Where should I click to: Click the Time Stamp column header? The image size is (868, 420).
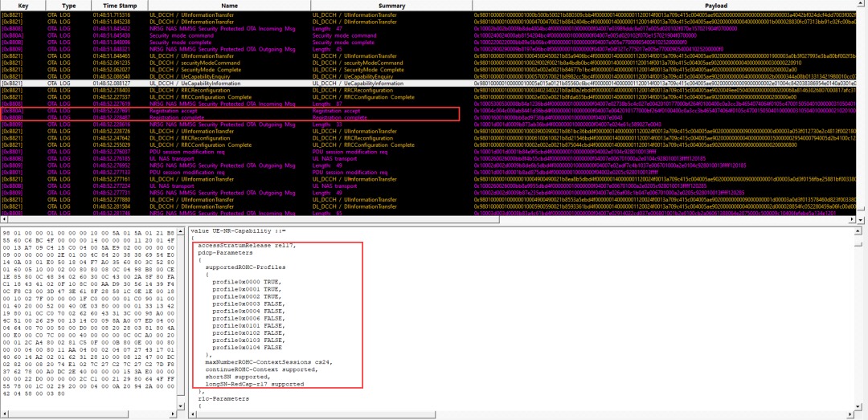pyautogui.click(x=115, y=5)
